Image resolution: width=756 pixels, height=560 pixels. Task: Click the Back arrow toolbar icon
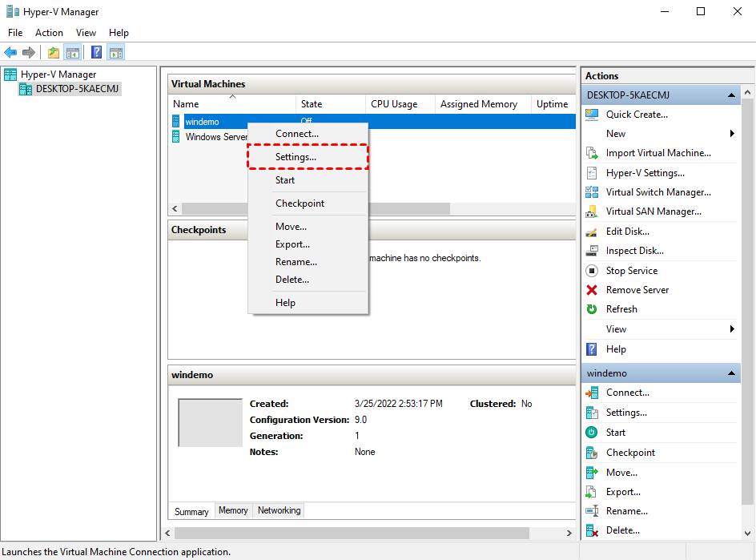(x=10, y=53)
